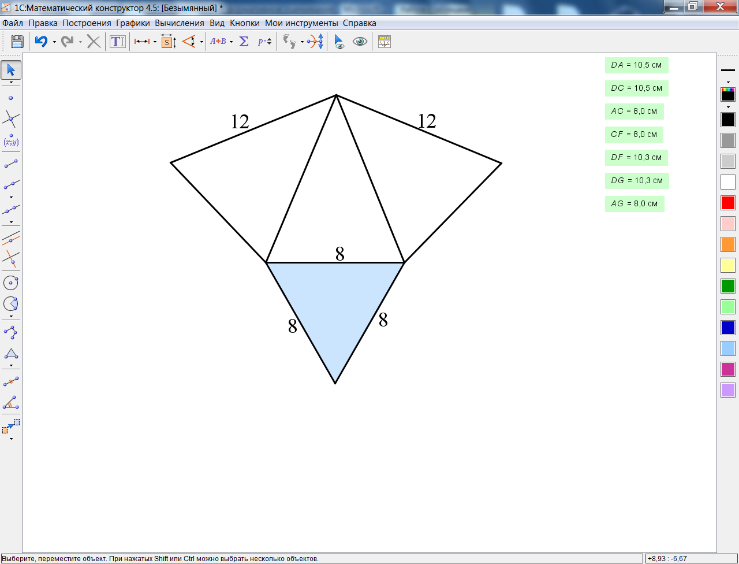
Task: Click the grayed Redo arrow
Action: 67,41
